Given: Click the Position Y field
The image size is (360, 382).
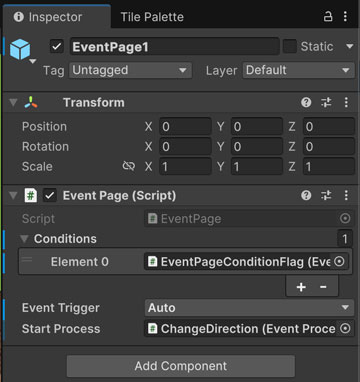Looking at the screenshot, I should pyautogui.click(x=257, y=127).
